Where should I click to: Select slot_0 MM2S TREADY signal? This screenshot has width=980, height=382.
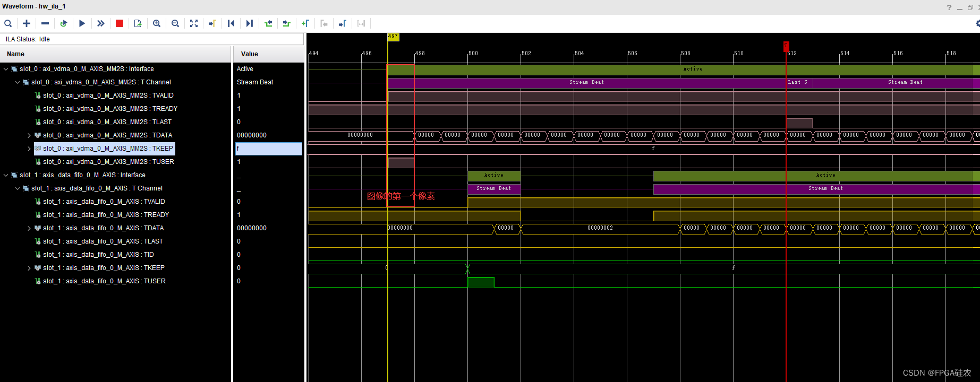click(x=110, y=109)
